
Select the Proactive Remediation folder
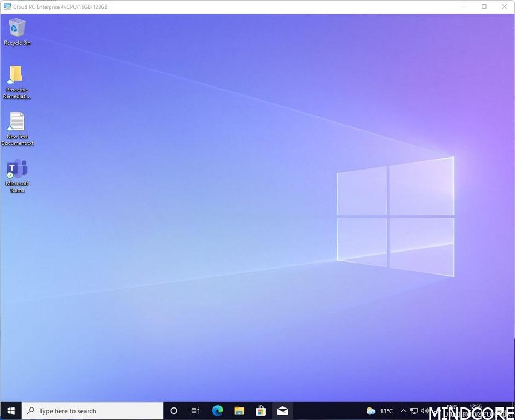(17, 81)
